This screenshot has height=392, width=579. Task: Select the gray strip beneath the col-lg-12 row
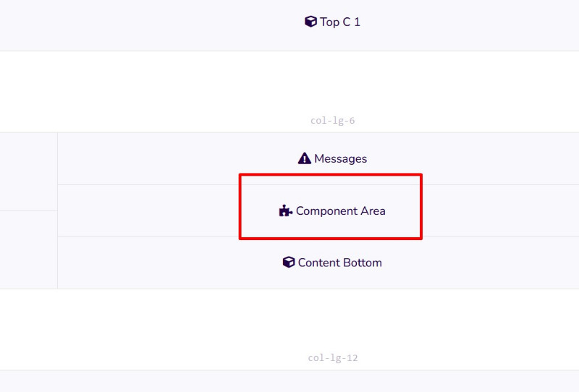pos(289,381)
